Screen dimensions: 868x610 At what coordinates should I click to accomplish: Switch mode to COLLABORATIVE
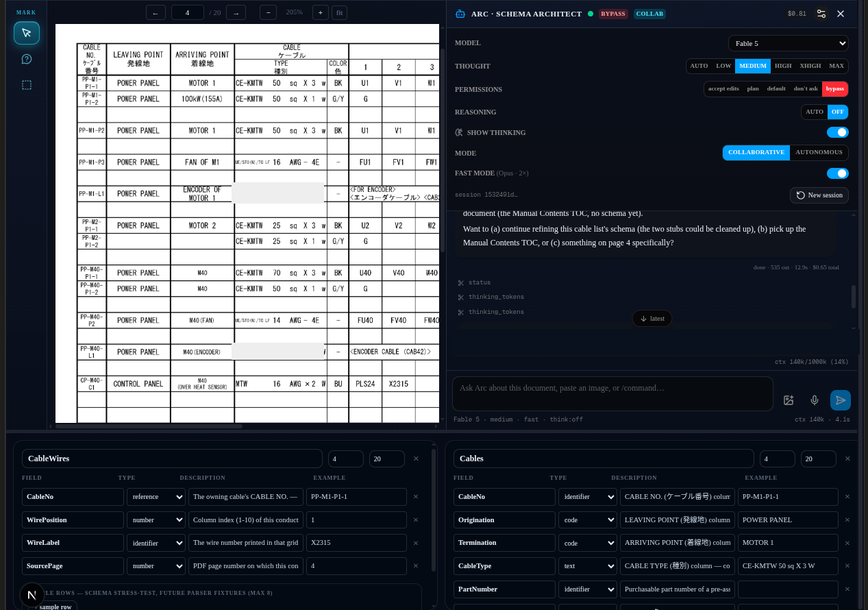756,152
